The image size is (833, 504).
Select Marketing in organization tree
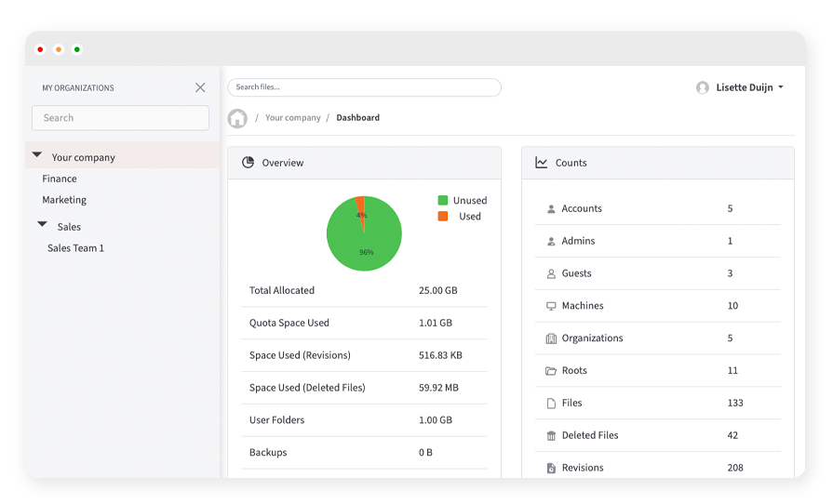pyautogui.click(x=64, y=200)
